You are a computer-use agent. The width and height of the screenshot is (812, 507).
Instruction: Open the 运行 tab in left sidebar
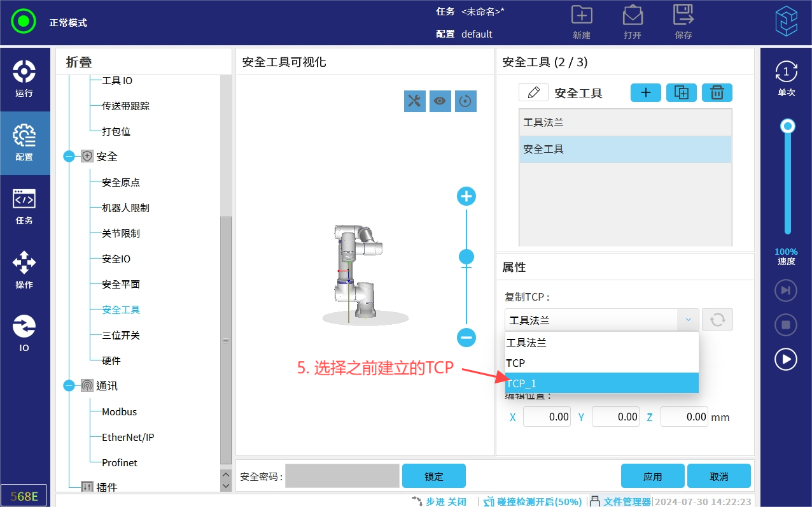24,79
